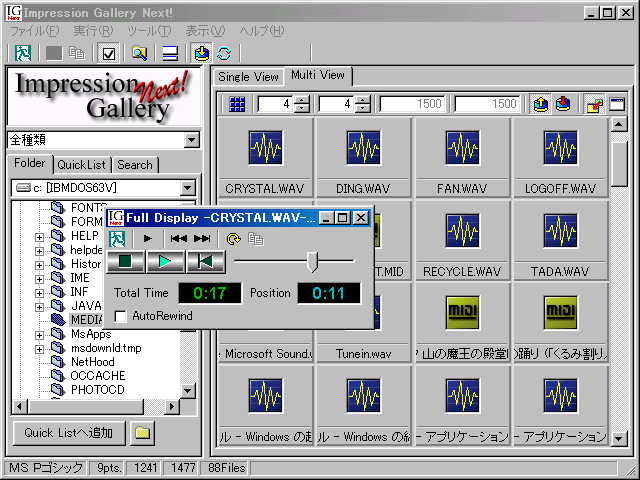Open the 表示(V) menu

tap(205, 31)
